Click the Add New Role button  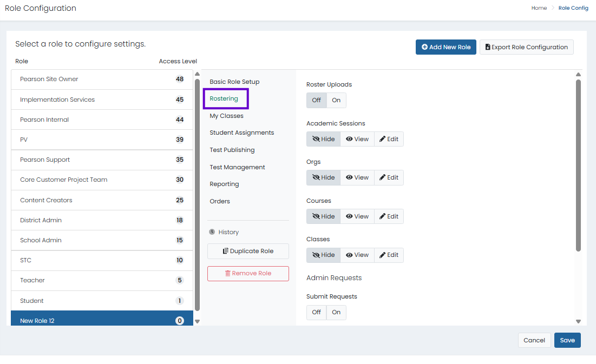[446, 47]
